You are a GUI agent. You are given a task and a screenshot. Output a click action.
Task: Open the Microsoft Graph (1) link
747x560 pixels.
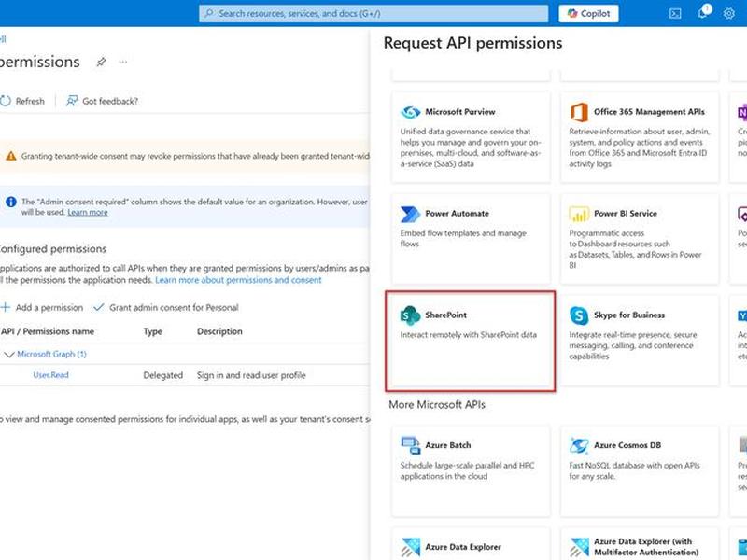point(52,355)
